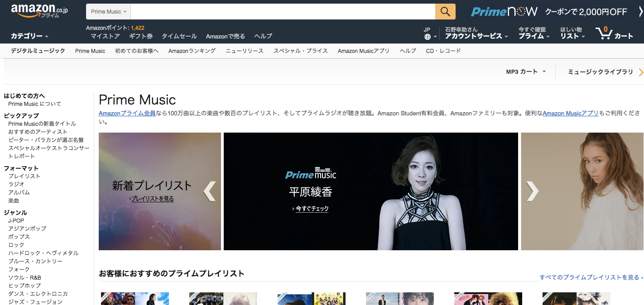Screen dimensions: 644x305
Task: Select 楽曲 format in sidebar
Action: [x=14, y=200]
